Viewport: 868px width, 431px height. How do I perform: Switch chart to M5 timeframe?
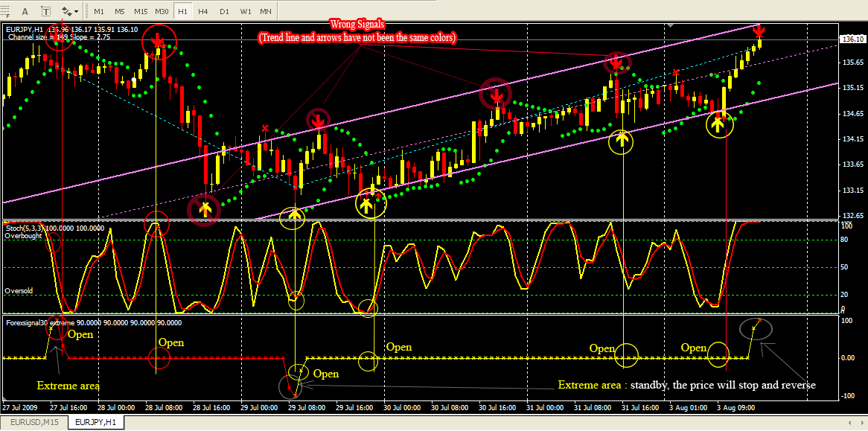tap(120, 11)
